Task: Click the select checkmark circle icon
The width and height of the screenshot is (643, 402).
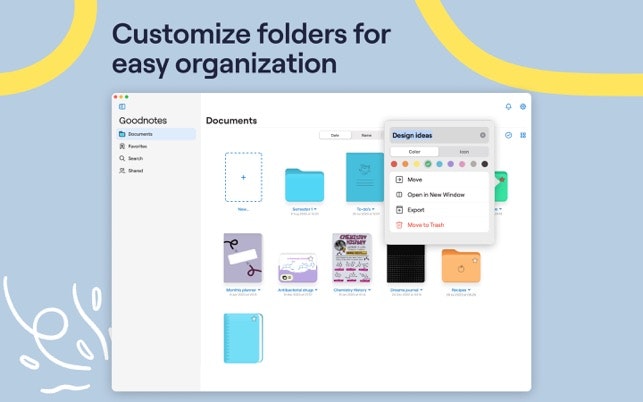Action: (508, 135)
